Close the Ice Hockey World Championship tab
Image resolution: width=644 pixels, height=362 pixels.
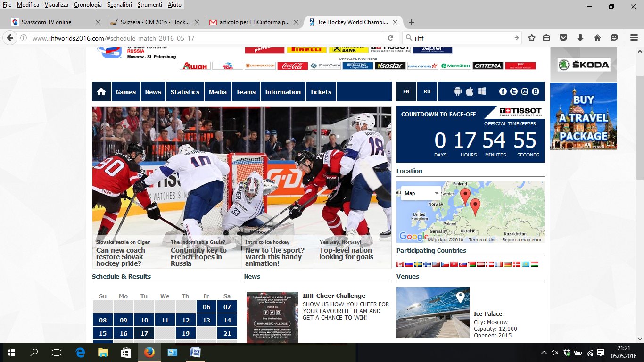(395, 22)
